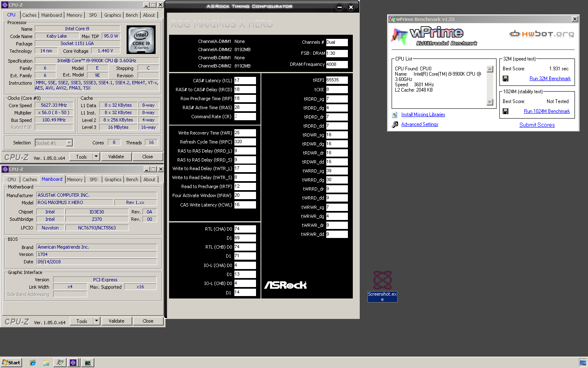Click the upper CPU-Z window title icon
Image resolution: width=588 pixels, height=368 pixels.
pyautogui.click(x=5, y=5)
